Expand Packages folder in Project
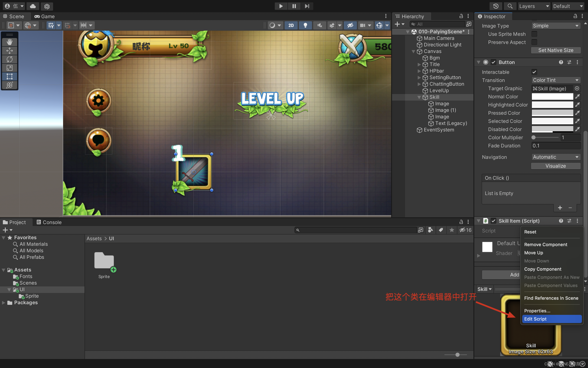 tap(3, 303)
